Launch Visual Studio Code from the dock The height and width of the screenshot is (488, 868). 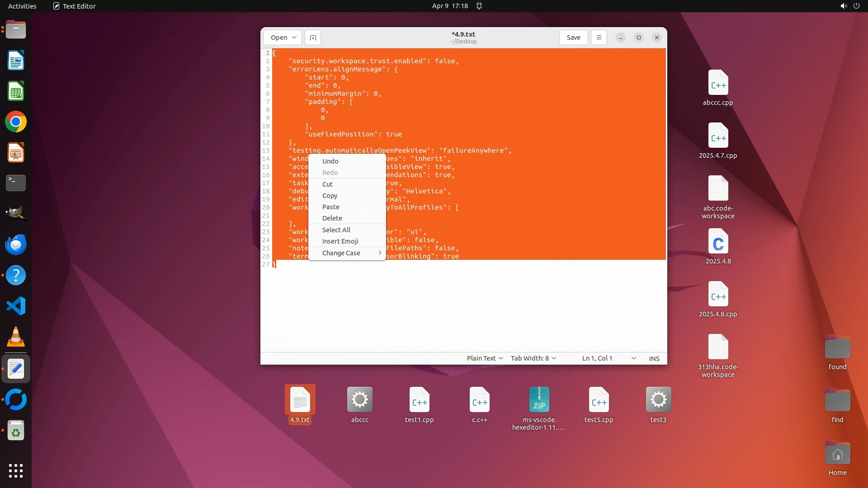16,306
